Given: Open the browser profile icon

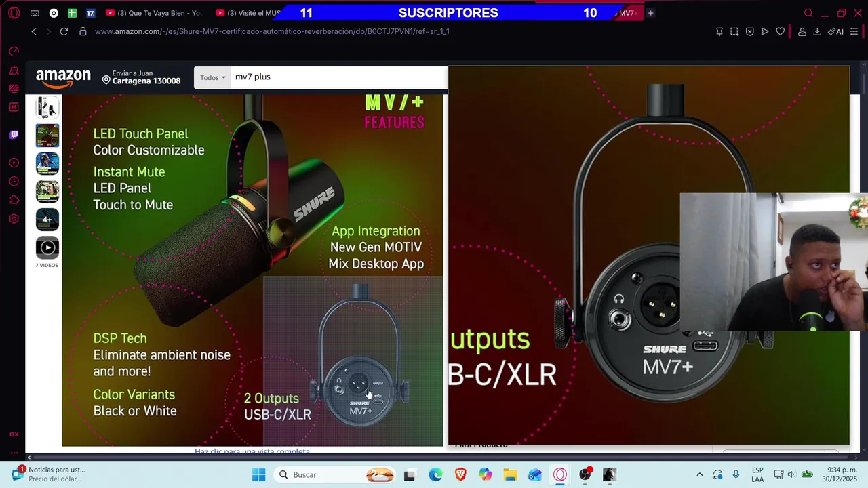Looking at the screenshot, I should (x=802, y=31).
